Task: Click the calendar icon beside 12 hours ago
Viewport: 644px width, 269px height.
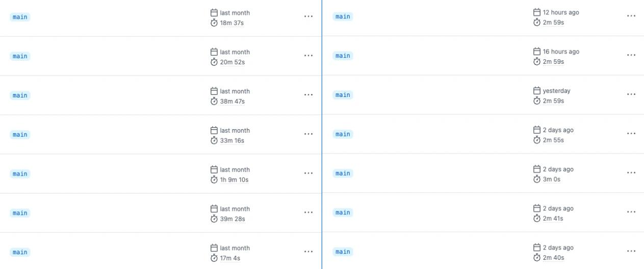Action: 537,12
